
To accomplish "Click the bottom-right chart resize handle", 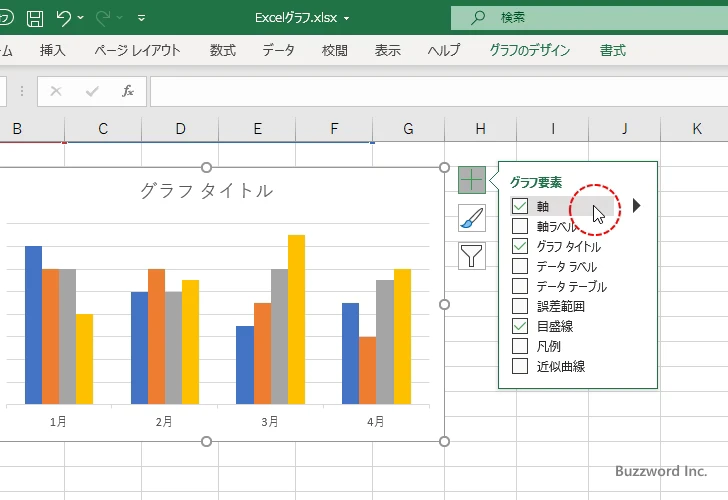I will [x=444, y=442].
